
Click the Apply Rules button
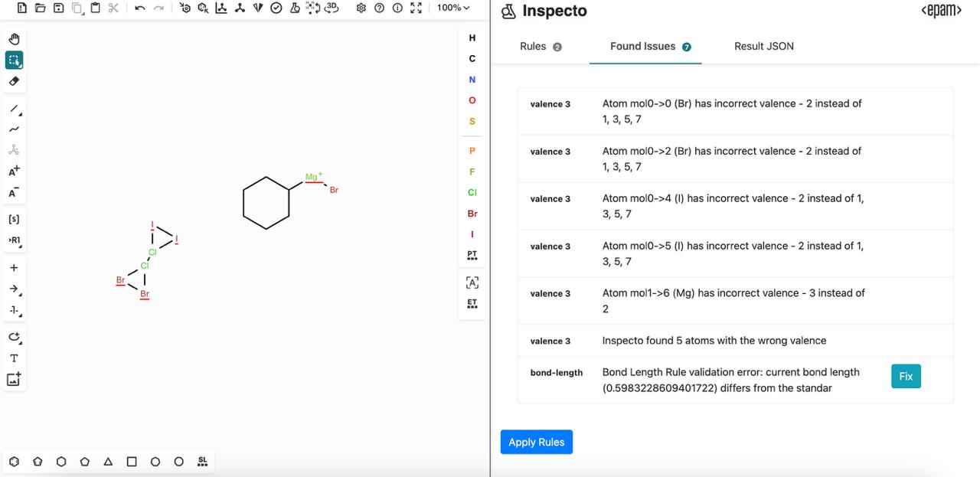tap(536, 442)
